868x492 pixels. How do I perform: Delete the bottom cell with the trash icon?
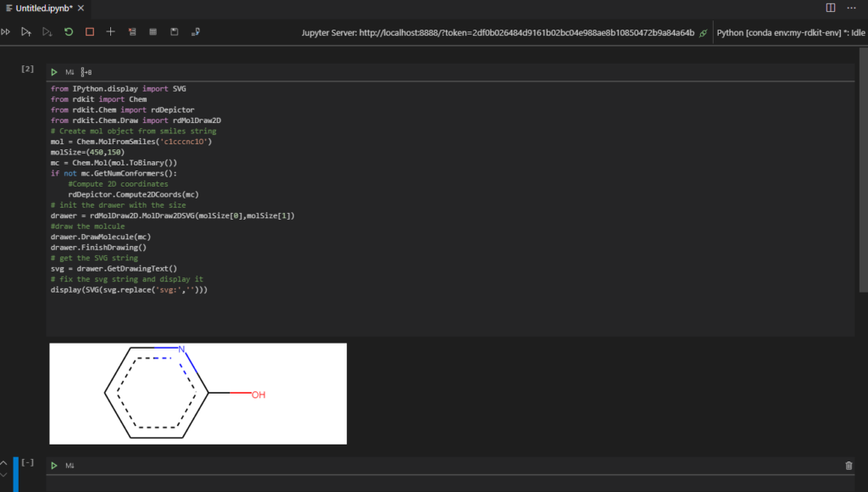[x=849, y=466]
